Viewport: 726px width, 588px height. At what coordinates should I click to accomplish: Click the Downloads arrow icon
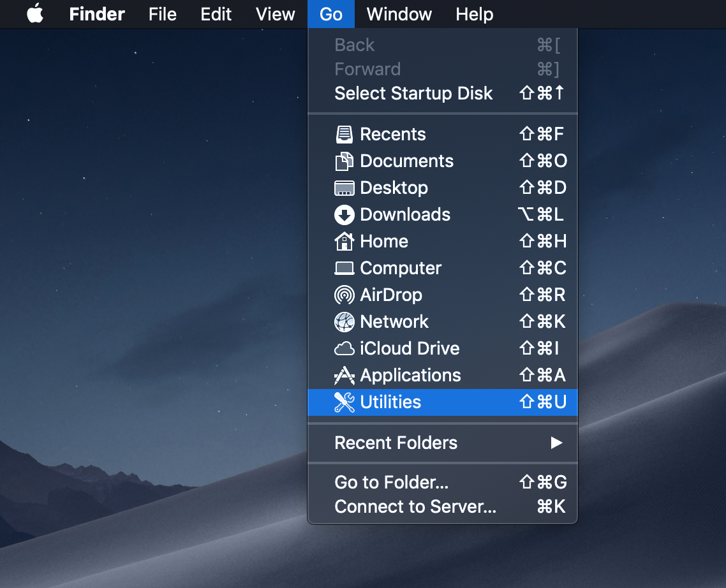coord(344,215)
